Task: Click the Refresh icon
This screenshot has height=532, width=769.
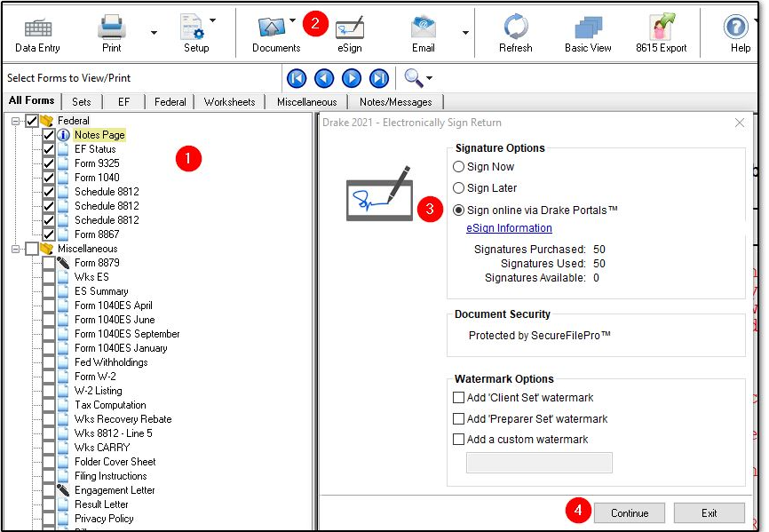Action: pos(515,28)
